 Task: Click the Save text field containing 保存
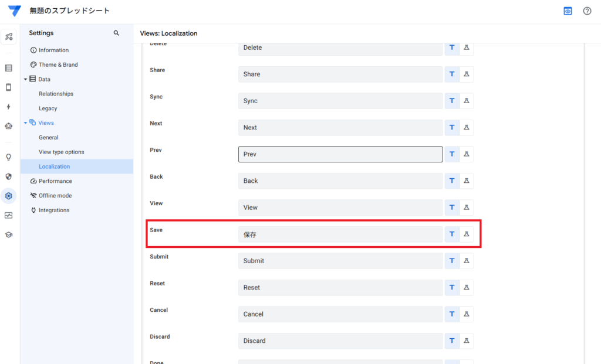coord(340,234)
